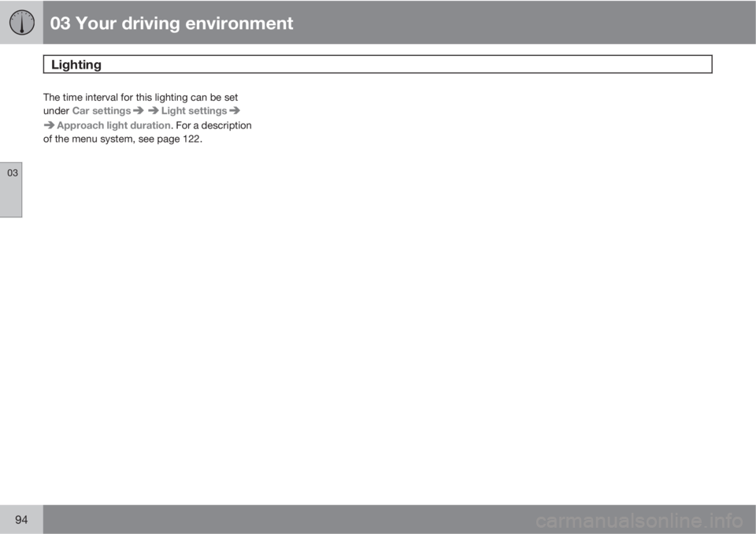Click the '03' chapter side tab
Screen dimensions: 756x534
tap(11, 190)
